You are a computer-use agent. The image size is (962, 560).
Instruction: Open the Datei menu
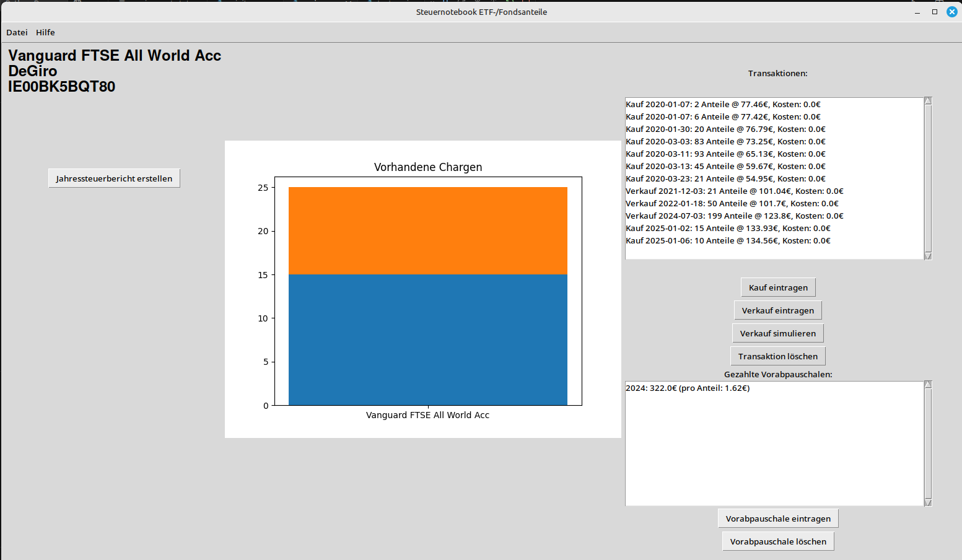[17, 32]
